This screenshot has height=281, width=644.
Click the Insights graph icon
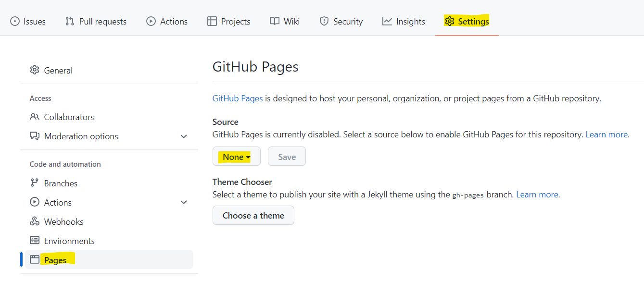[387, 22]
